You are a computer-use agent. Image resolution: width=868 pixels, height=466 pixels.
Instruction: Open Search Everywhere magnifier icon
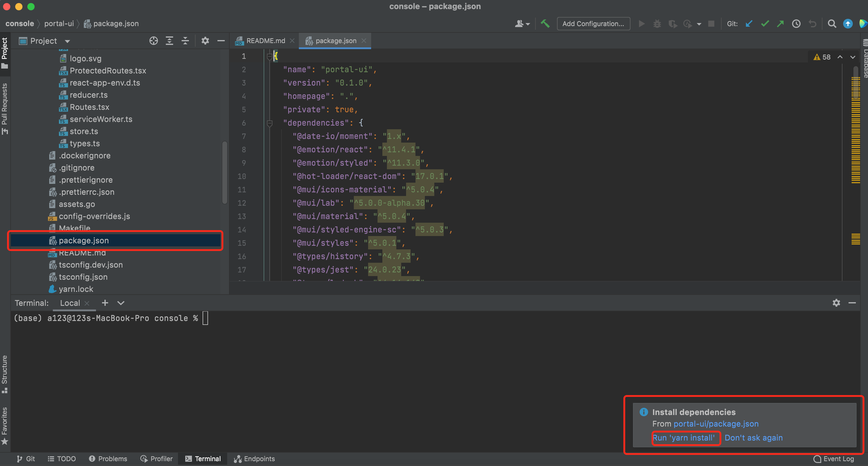tap(832, 24)
